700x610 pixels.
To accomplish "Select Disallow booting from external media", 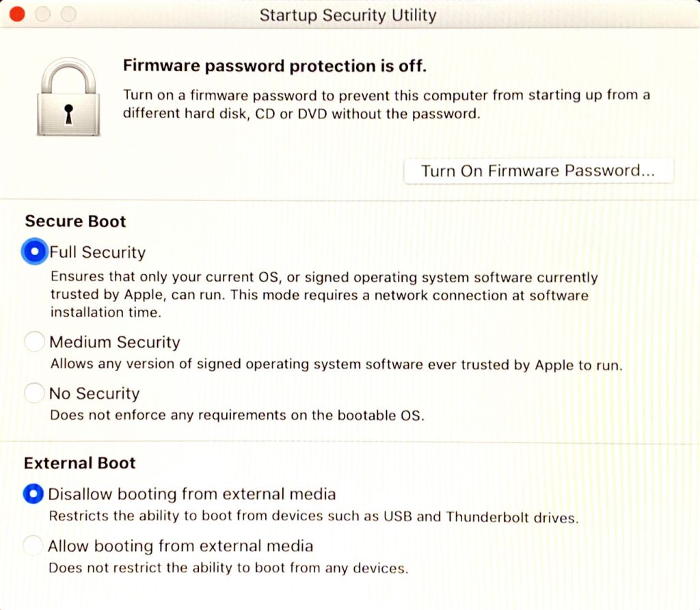I will (x=33, y=493).
